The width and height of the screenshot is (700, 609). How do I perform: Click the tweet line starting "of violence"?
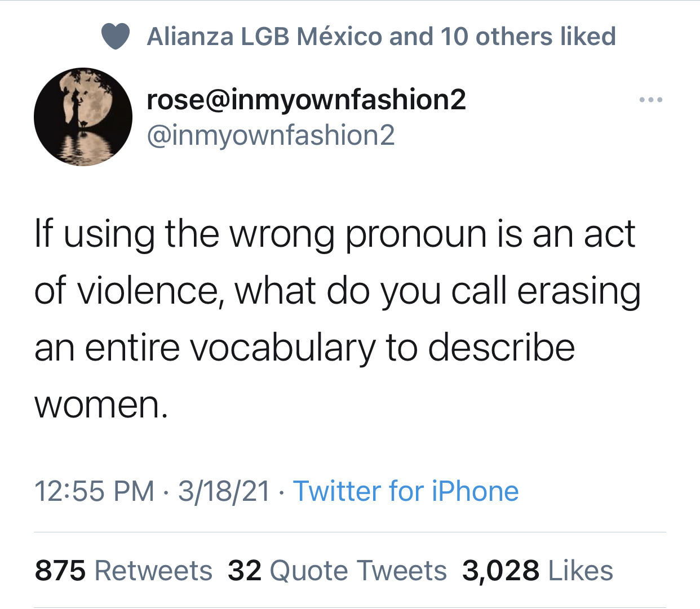[337, 291]
